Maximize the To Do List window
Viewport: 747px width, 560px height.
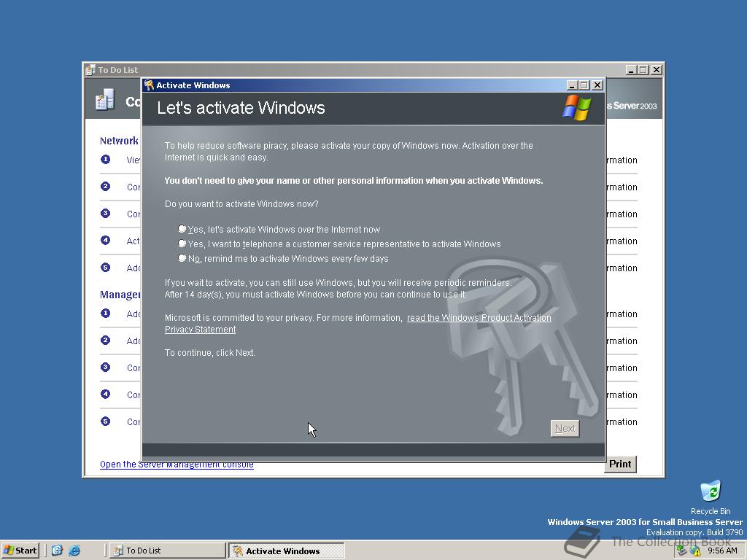(x=643, y=70)
